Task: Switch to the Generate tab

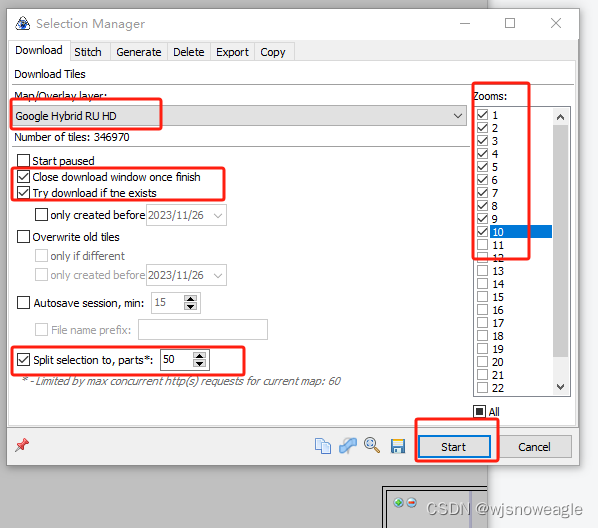Action: pyautogui.click(x=139, y=52)
